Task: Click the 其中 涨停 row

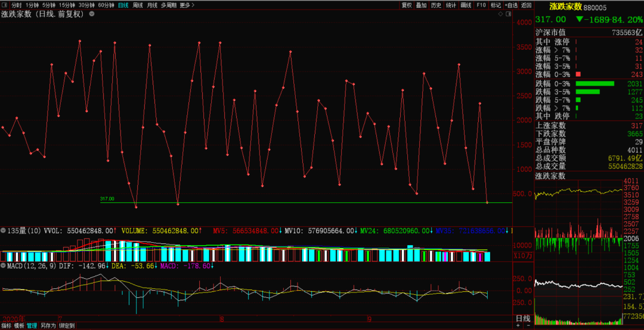Action: (589, 42)
